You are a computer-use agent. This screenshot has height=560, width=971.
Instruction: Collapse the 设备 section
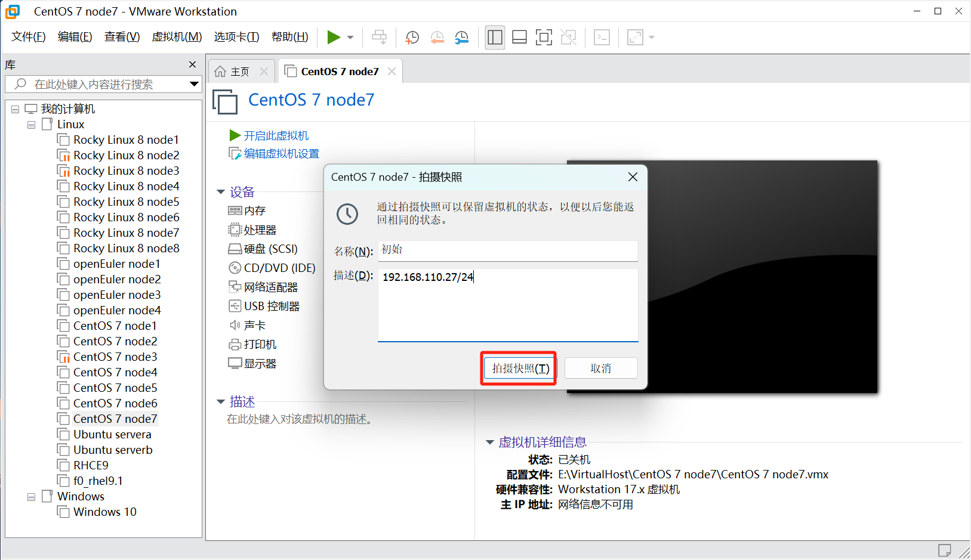221,192
